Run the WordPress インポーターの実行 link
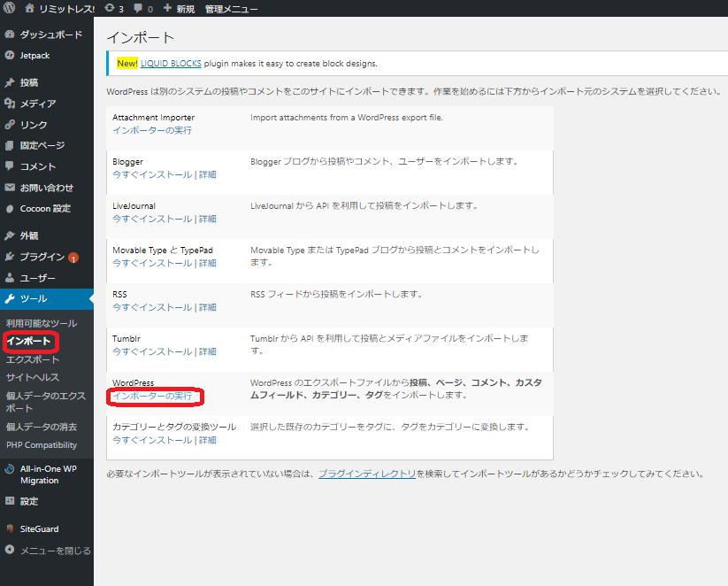Viewport: 728px width, 586px height. [152, 396]
